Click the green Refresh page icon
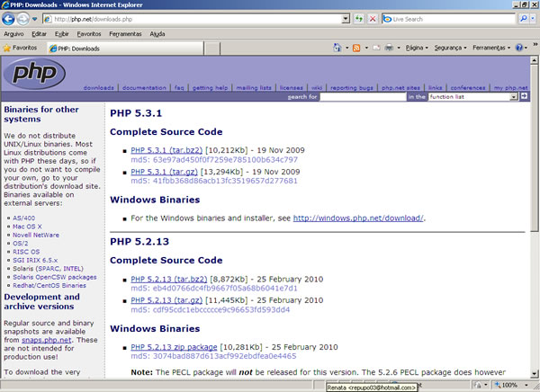This screenshot has height=392, width=540. pyautogui.click(x=359, y=19)
